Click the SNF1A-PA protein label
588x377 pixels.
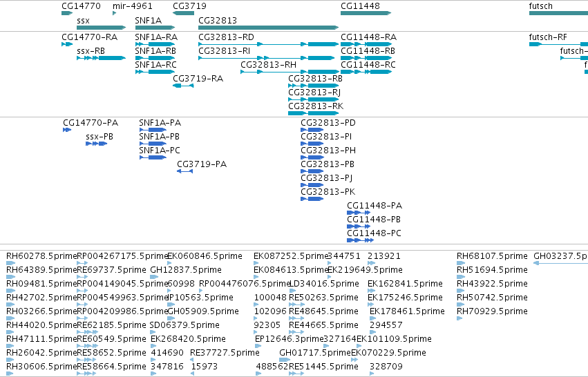(x=160, y=123)
